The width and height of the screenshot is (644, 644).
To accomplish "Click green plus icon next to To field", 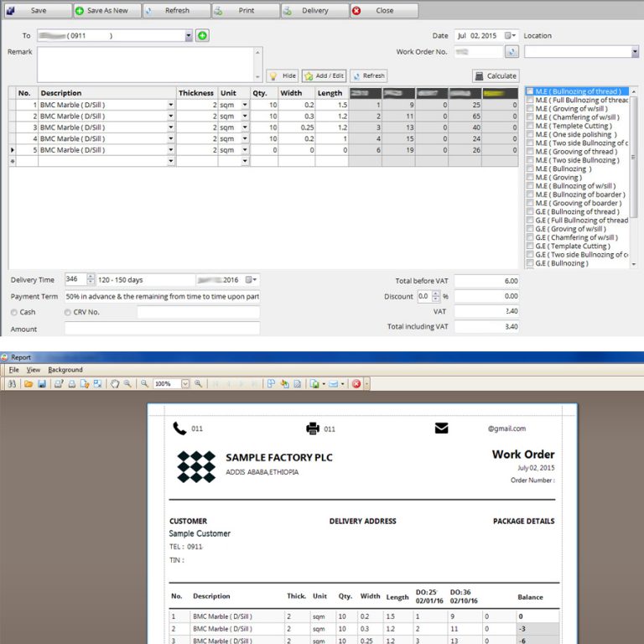I will pyautogui.click(x=202, y=36).
